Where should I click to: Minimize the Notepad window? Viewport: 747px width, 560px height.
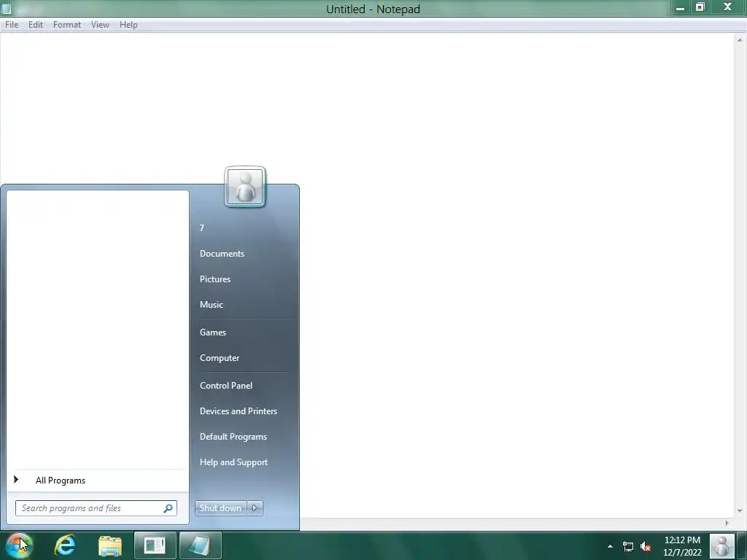681,7
